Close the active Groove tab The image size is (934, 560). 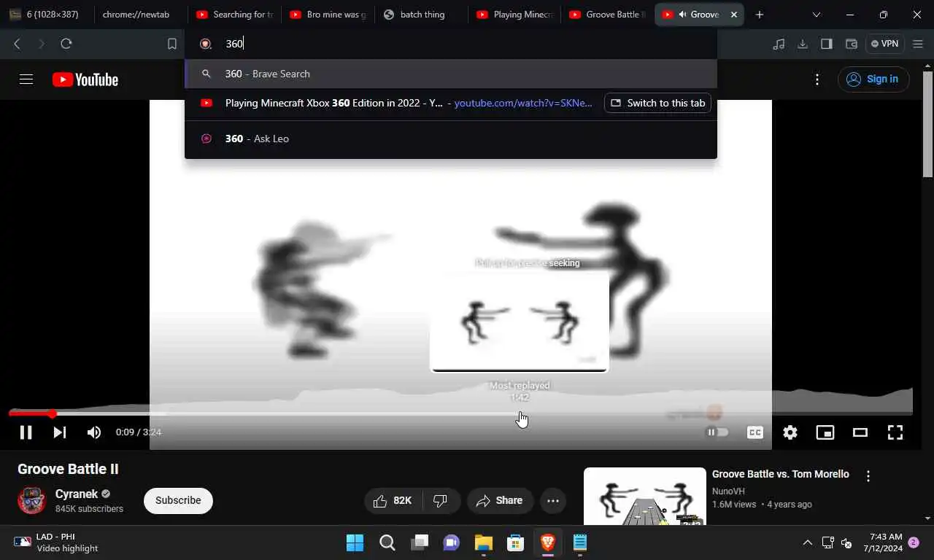pyautogui.click(x=734, y=15)
